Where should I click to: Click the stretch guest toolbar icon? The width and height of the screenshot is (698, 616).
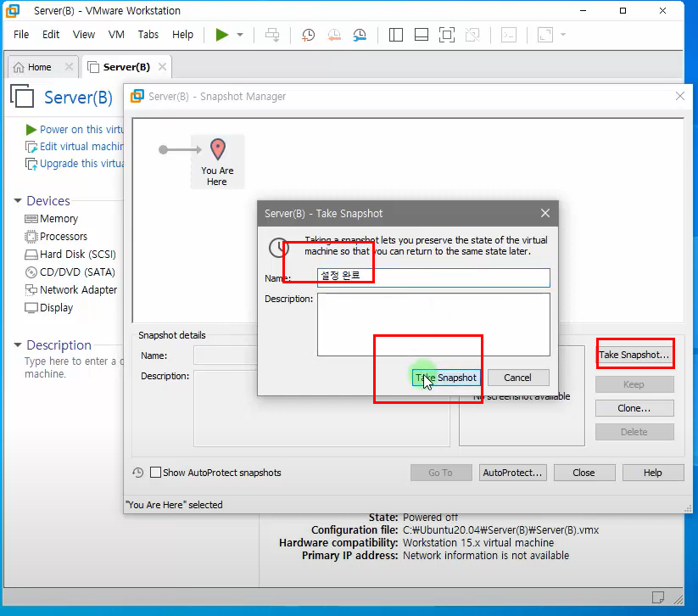(545, 35)
